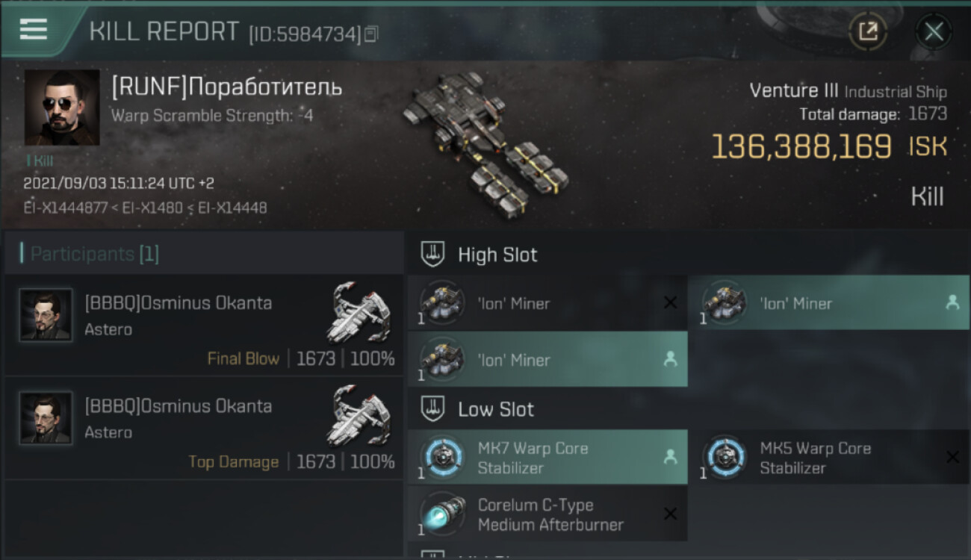Click the share kill report icon
The height and width of the screenshot is (560, 971).
tap(868, 31)
